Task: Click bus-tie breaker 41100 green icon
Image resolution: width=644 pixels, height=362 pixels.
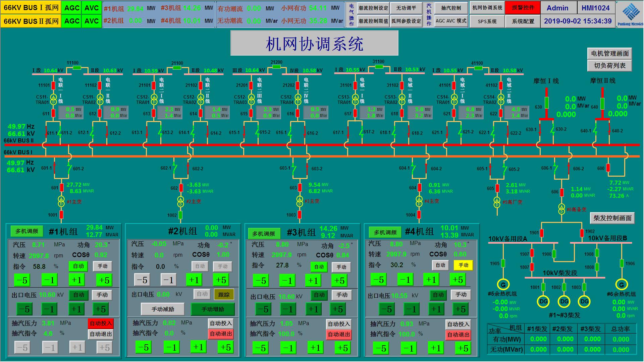Action: (479, 68)
